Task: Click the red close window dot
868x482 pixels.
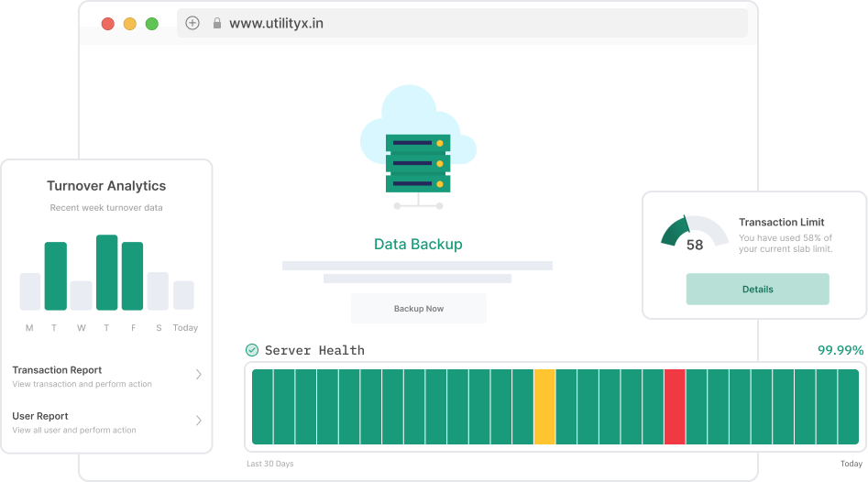Action: click(107, 24)
